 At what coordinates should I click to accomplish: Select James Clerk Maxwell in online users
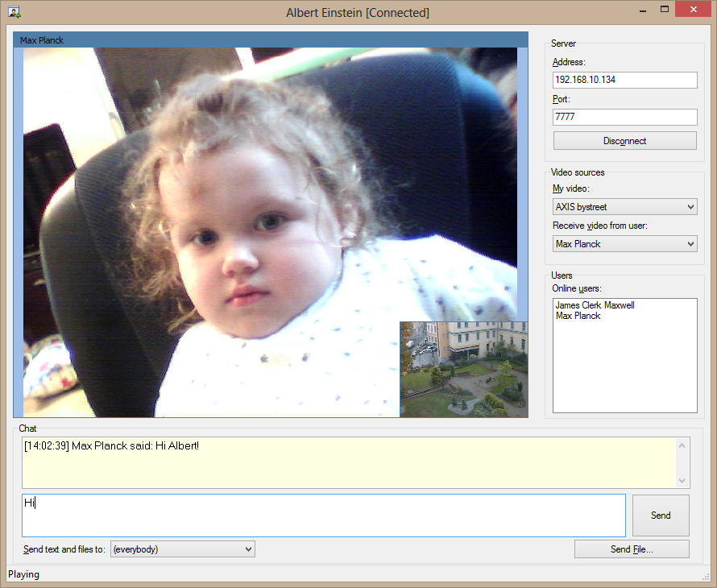(x=595, y=305)
